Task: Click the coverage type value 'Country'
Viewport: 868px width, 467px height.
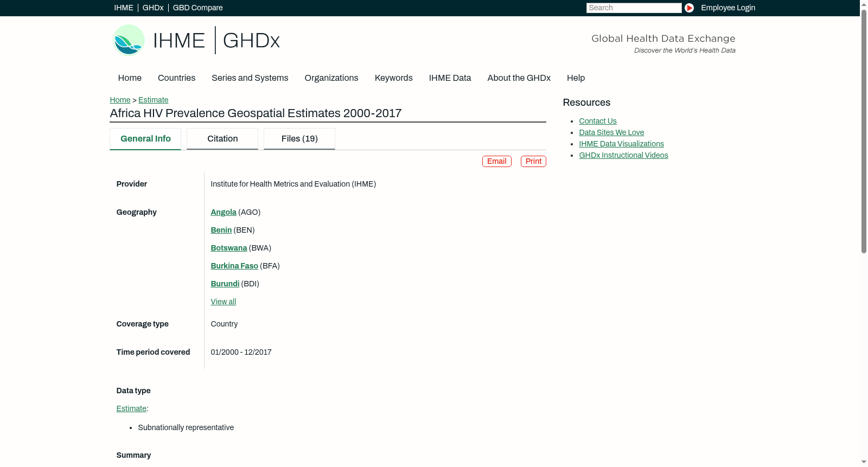Action: pos(225,324)
